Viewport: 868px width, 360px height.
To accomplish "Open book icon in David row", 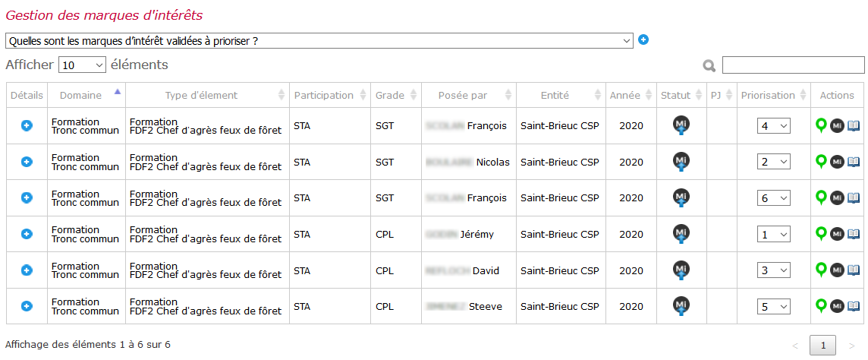I will [x=854, y=270].
